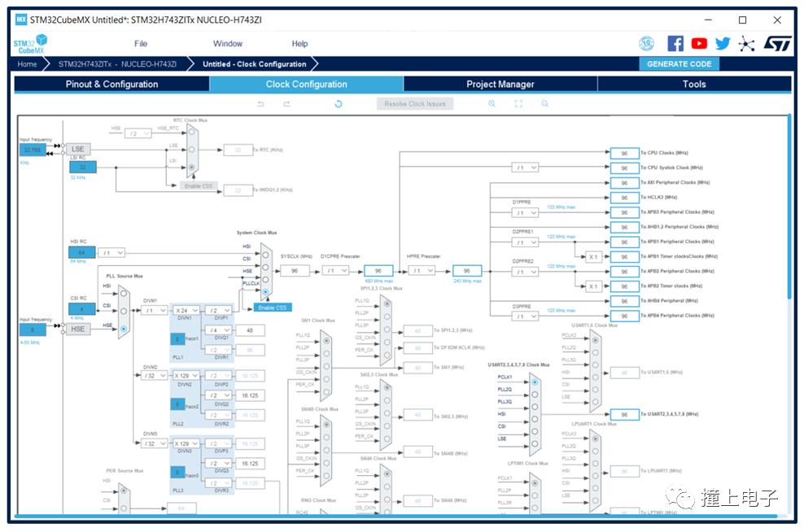804x532 pixels.
Task: Select HSE in RTC Clock Mux
Action: 192,133
